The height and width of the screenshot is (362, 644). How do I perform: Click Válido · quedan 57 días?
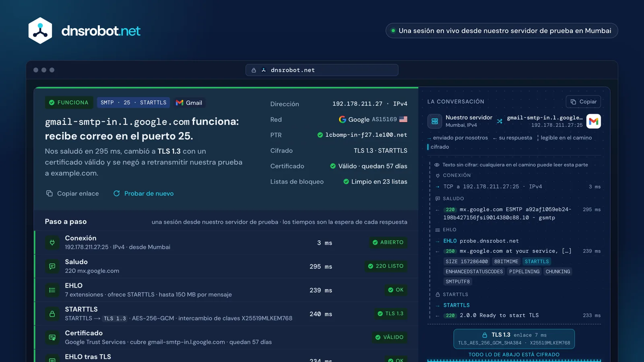(x=369, y=166)
